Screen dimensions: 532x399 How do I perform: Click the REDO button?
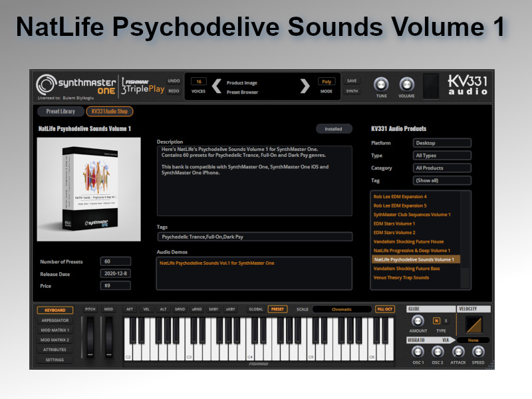[174, 91]
